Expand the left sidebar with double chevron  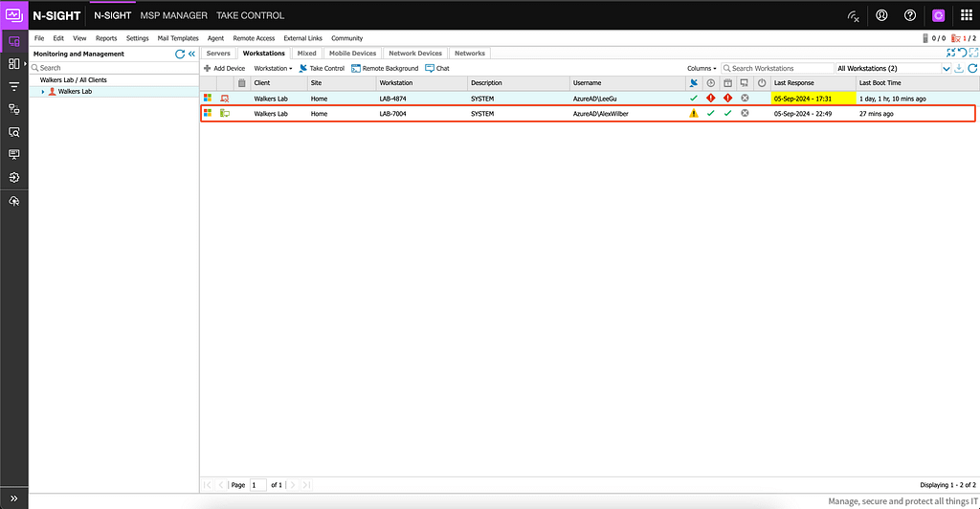(13, 498)
